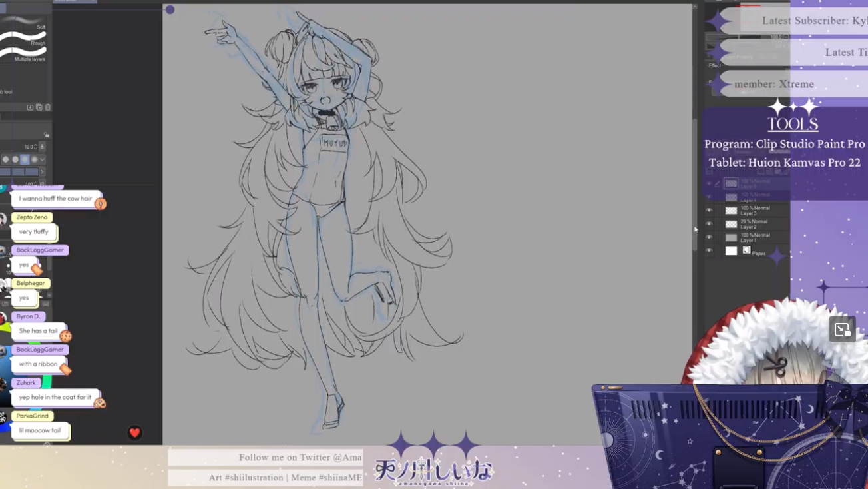Click the white Paper layer thumbnail
Screen dimensions: 868x489
(731, 251)
